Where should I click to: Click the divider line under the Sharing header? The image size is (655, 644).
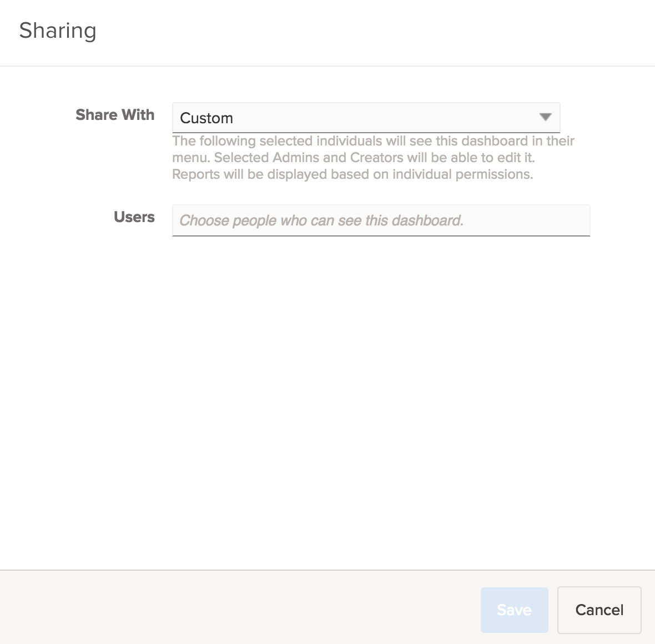tap(327, 66)
